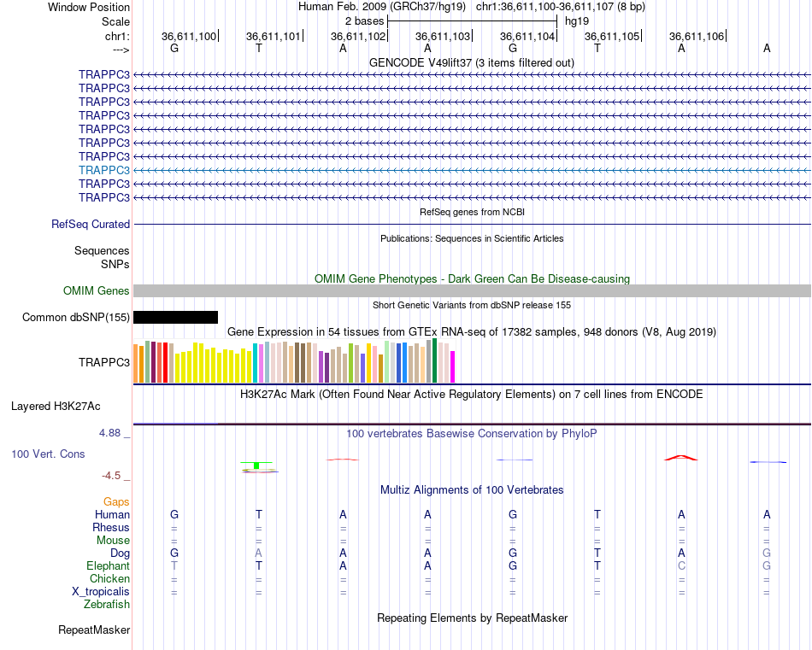
Task: Click the faded C base in the Elephant row
Action: tap(681, 565)
